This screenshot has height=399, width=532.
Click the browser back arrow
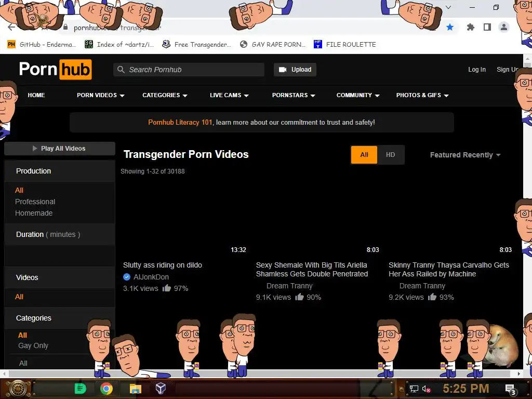point(11,27)
